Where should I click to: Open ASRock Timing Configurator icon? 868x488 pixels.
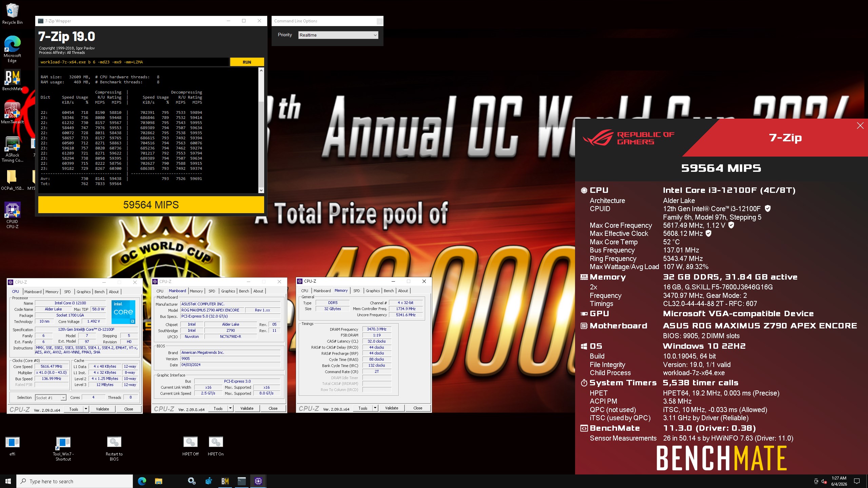12,149
